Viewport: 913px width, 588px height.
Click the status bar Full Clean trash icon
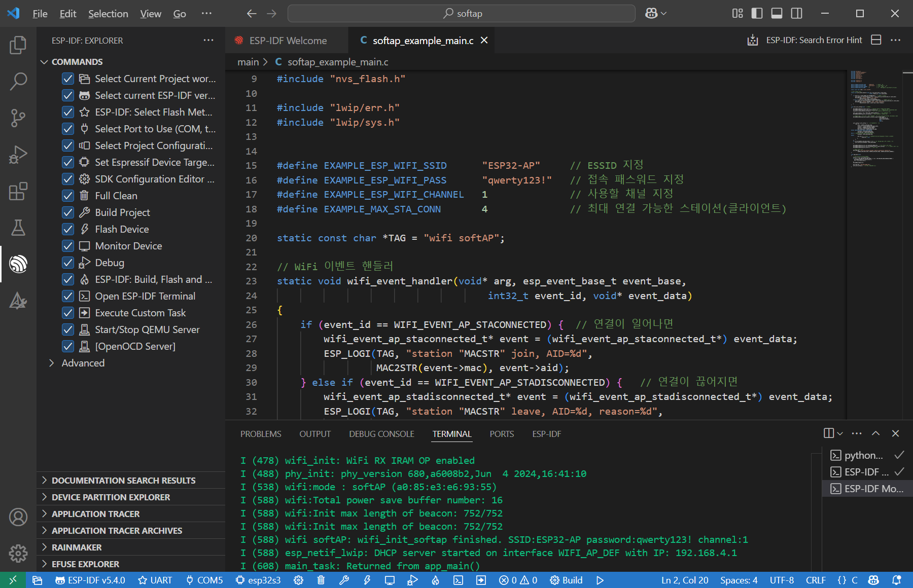321,580
